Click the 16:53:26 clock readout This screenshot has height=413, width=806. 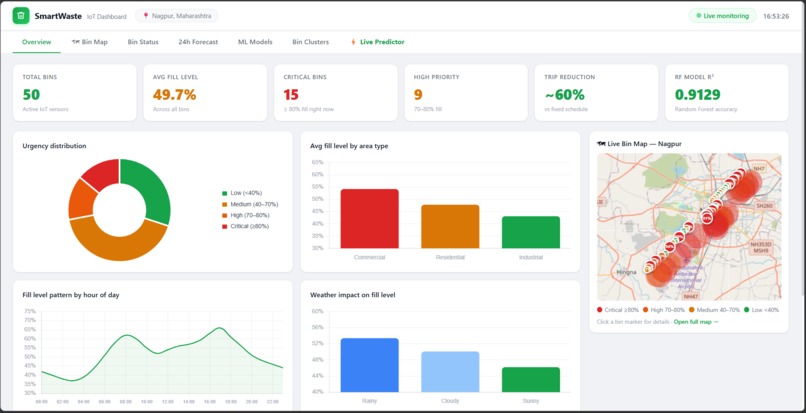click(776, 16)
